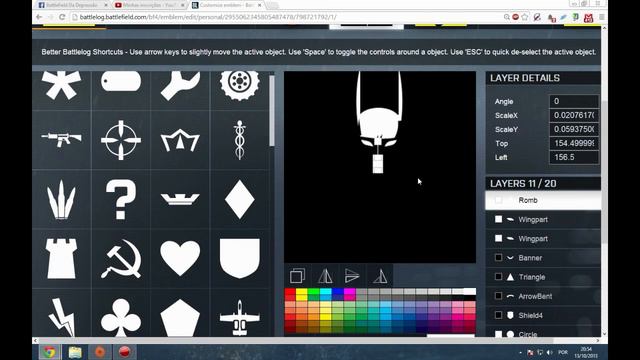The image size is (640, 360).
Task: Click the browser back arrow
Action: (39, 17)
